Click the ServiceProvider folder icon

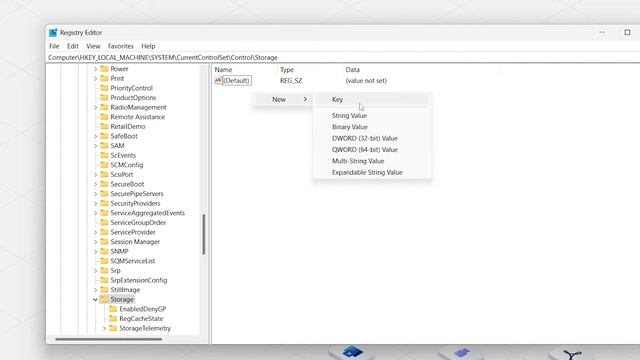pyautogui.click(x=104, y=232)
